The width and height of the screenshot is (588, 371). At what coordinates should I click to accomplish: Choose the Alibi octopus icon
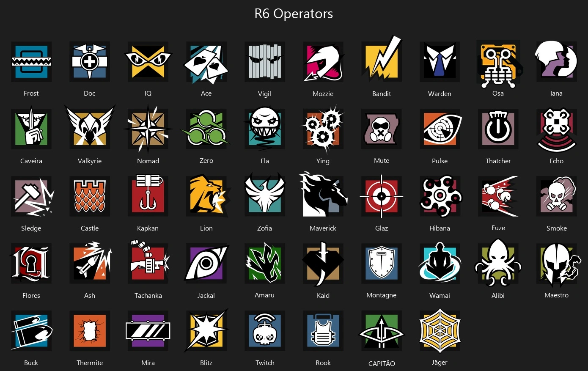pyautogui.click(x=498, y=263)
